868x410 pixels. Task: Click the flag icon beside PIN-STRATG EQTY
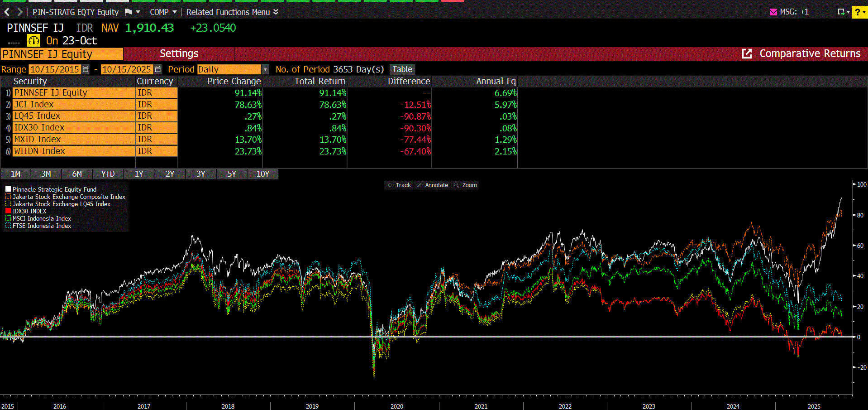coord(129,12)
